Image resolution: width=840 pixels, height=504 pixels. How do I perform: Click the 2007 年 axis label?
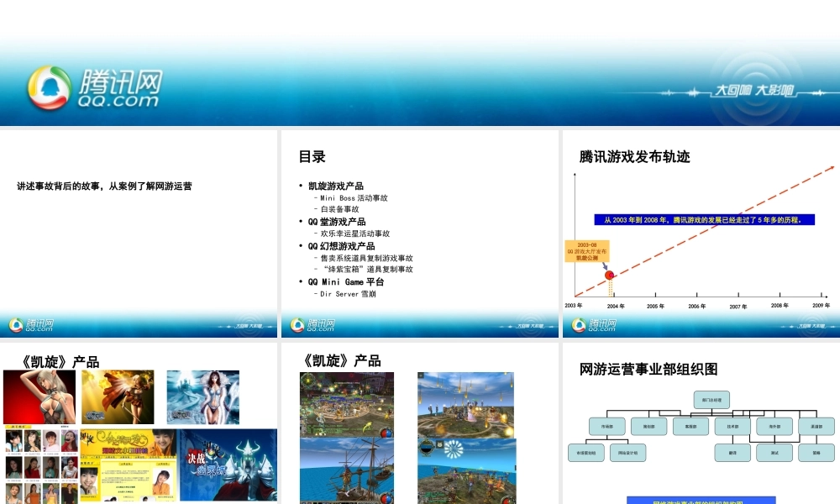[x=738, y=307]
